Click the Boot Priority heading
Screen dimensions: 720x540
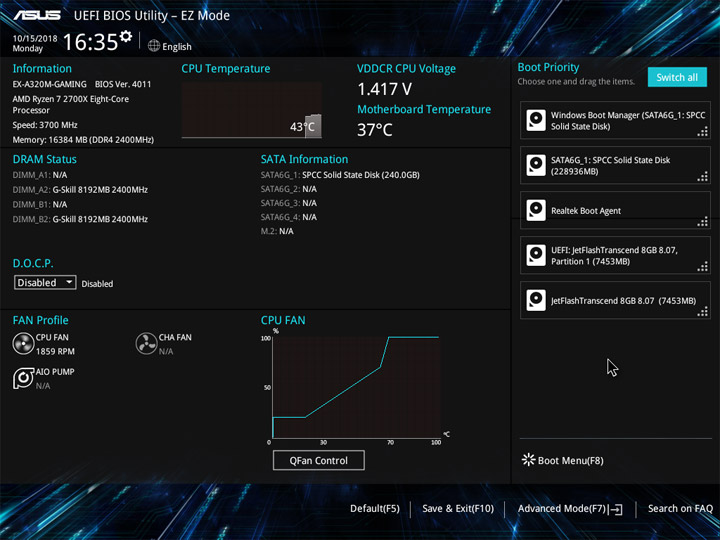coord(548,67)
